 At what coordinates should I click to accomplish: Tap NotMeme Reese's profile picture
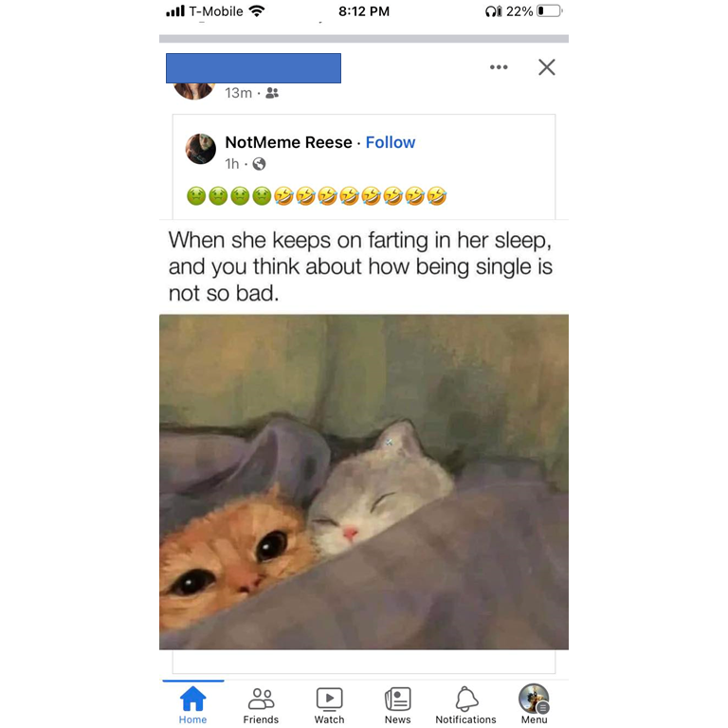coord(201,149)
